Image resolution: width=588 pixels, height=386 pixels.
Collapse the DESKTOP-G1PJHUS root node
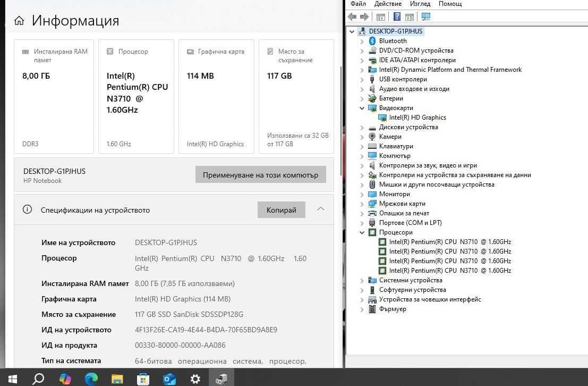[352, 31]
